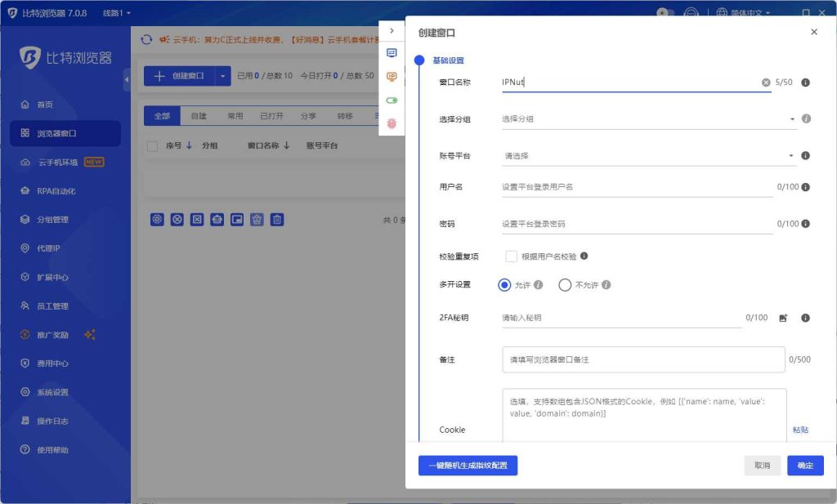
Task: Click the 一键随机生成指纹配置 button
Action: tap(468, 466)
